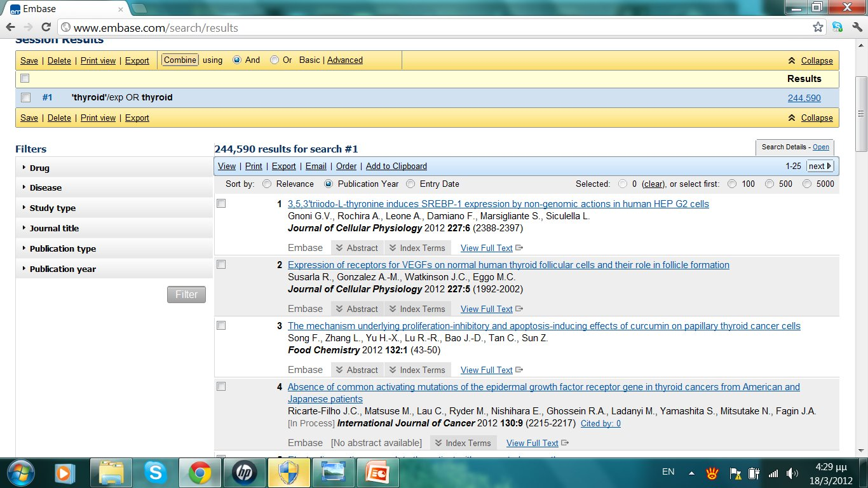868x488 pixels.
Task: Collapse the session results top bar
Action: click(x=810, y=60)
